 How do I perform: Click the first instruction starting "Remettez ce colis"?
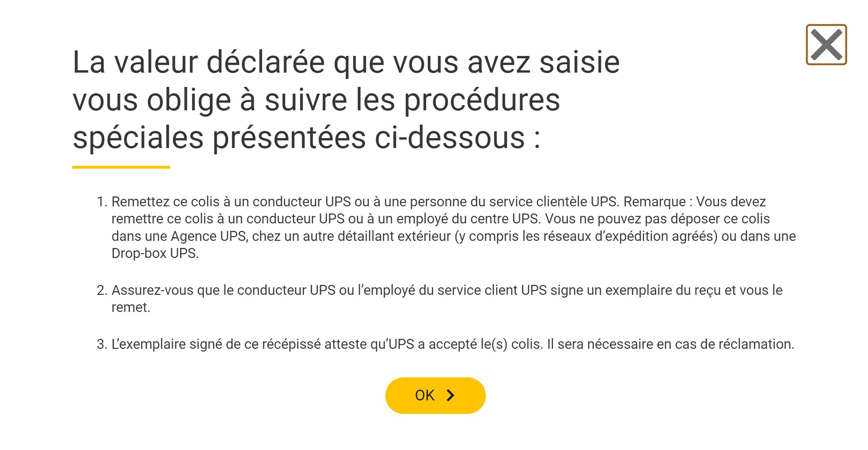coord(437,202)
